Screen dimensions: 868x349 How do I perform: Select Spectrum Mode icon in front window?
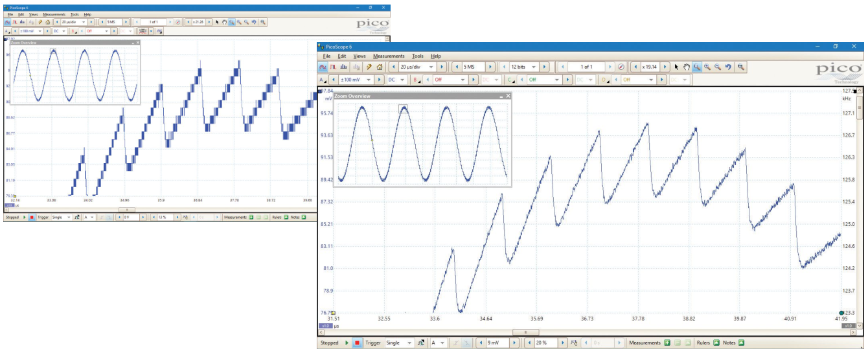343,67
